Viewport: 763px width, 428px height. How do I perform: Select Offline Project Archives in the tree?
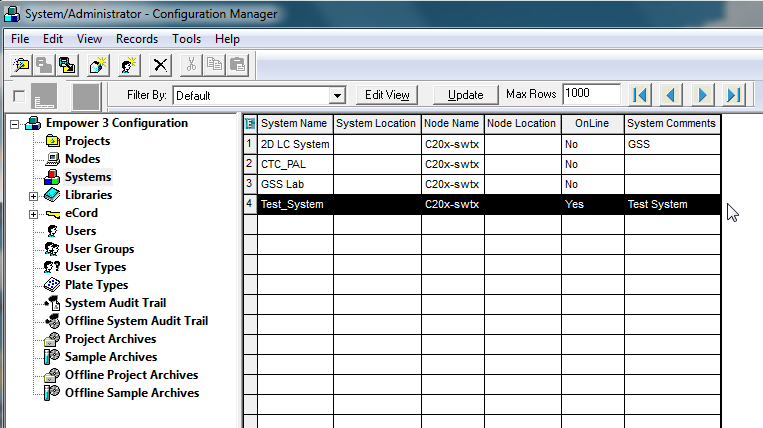(131, 375)
